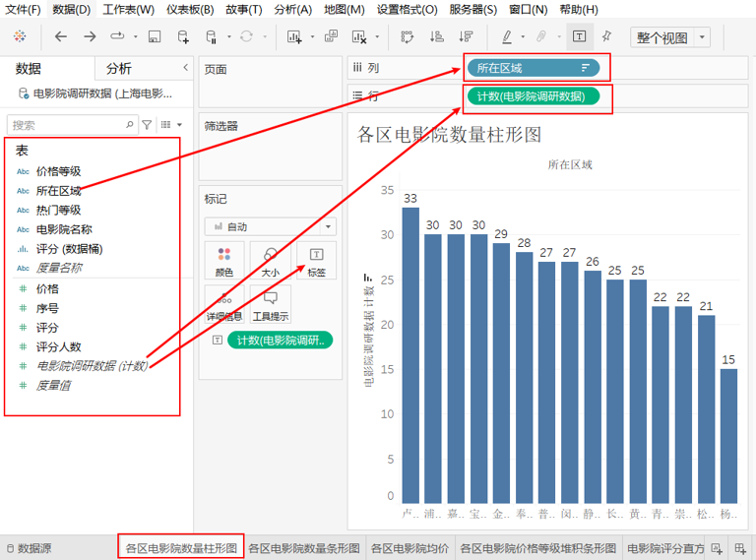Click the Detail button on Marks card
Screen dimensions: 756x560
[224, 305]
